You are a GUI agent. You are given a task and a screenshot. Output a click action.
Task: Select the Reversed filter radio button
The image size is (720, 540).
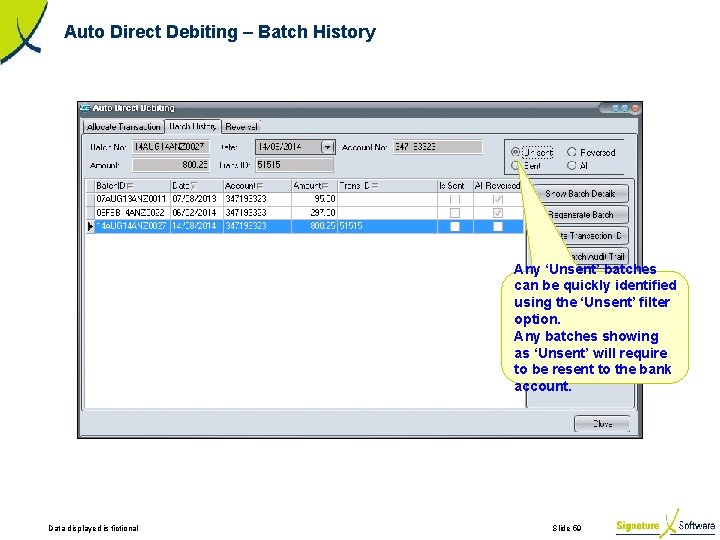pos(572,152)
